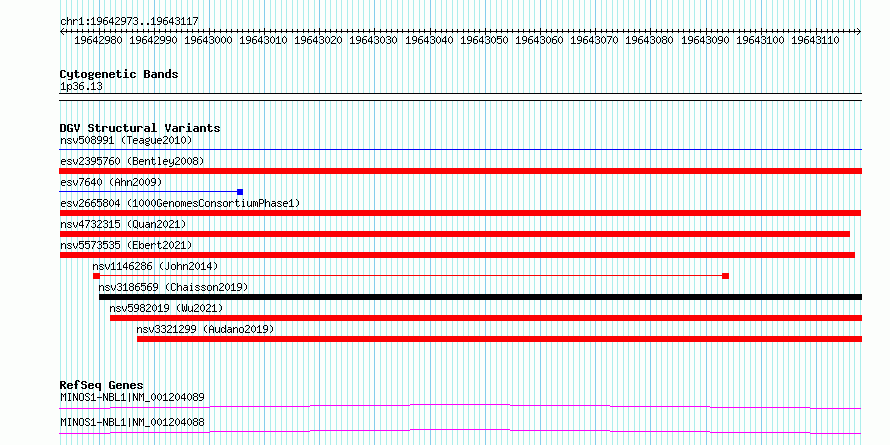
Task: Click the 1p36.13 band label
Action: pos(81,87)
